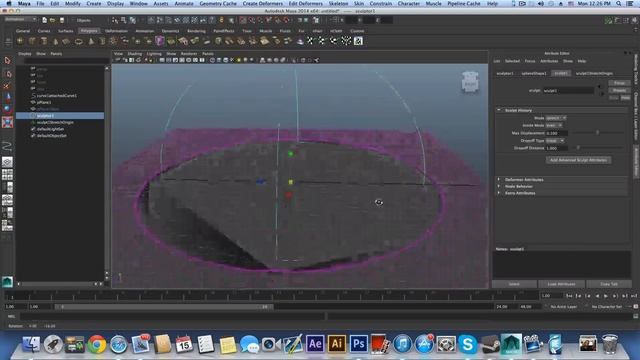Adjust the Max Displacement slider
640x360 pixels.
point(597,133)
